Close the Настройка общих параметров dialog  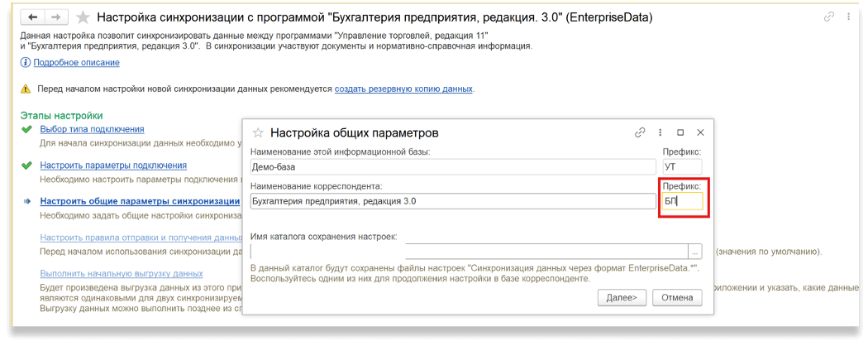[x=700, y=132]
